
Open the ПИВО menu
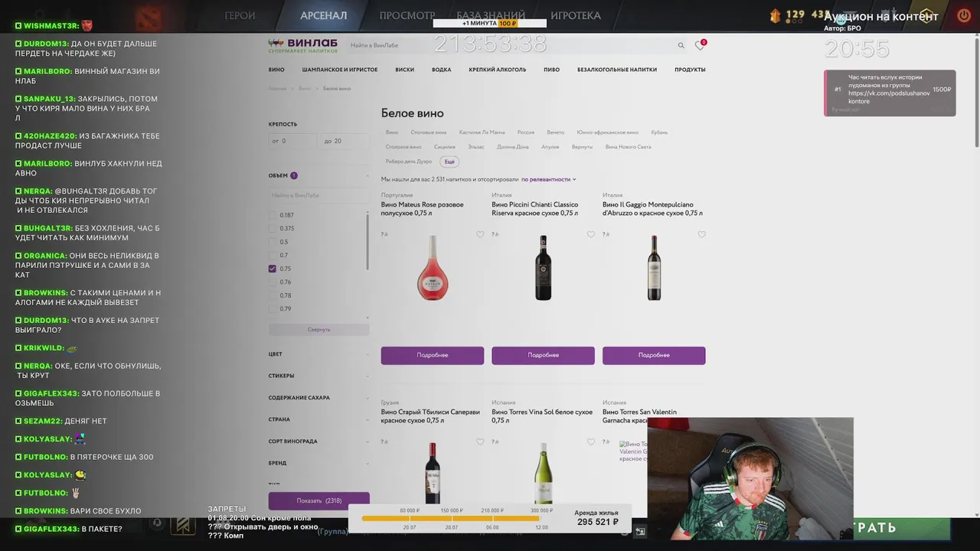click(x=551, y=70)
